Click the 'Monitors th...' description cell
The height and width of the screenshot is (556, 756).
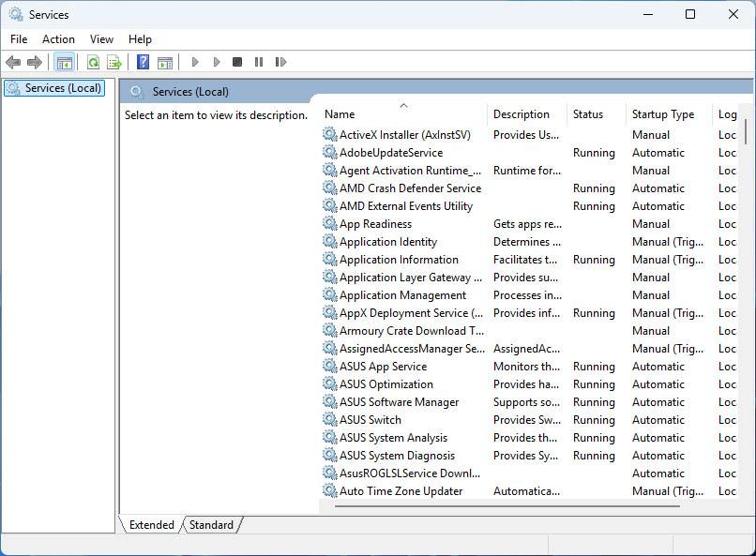[526, 367]
